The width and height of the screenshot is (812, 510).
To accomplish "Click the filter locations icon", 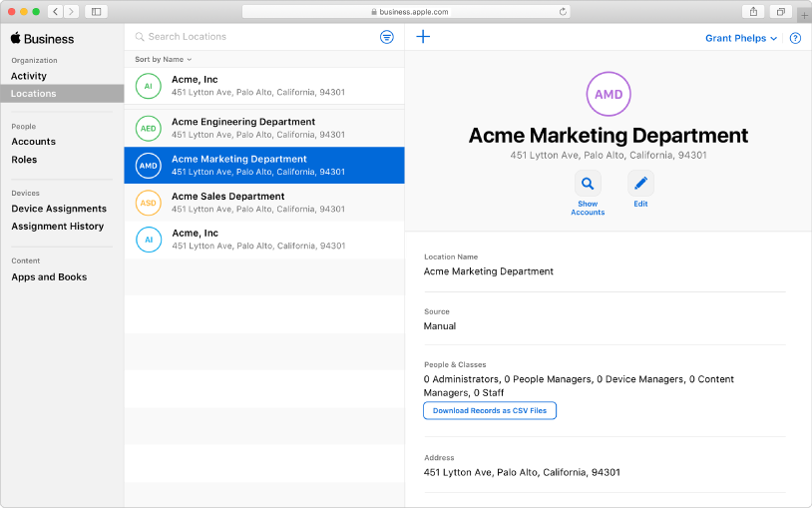I will tap(386, 37).
